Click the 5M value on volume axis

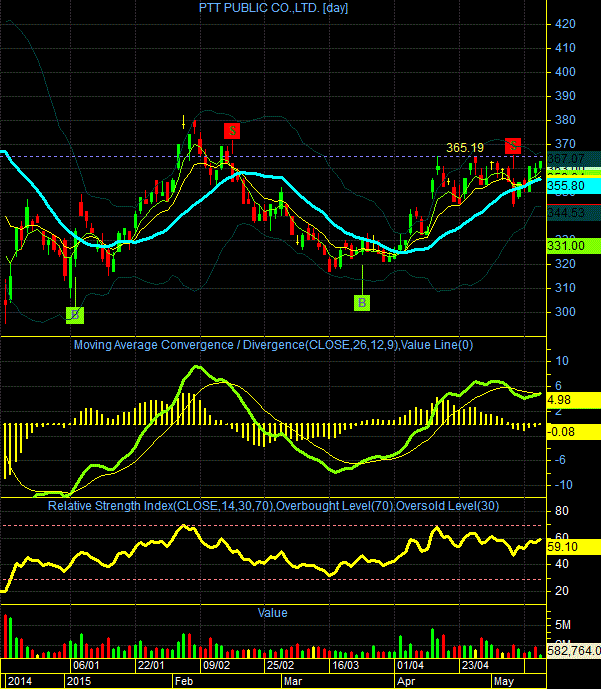[562, 625]
